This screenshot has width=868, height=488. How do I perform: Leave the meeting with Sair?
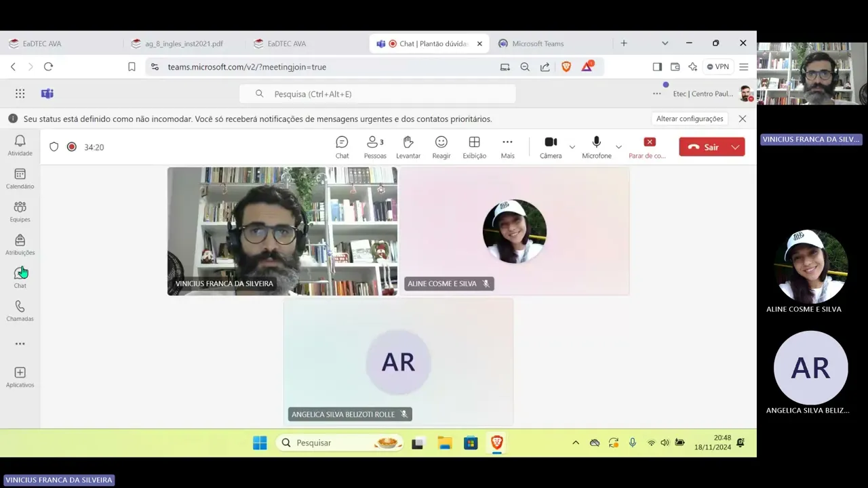click(x=703, y=147)
